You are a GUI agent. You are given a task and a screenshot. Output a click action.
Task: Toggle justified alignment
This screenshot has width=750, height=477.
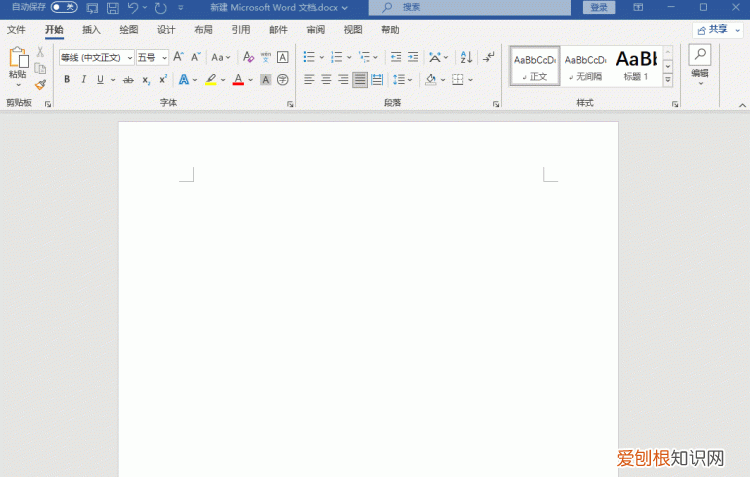360,79
